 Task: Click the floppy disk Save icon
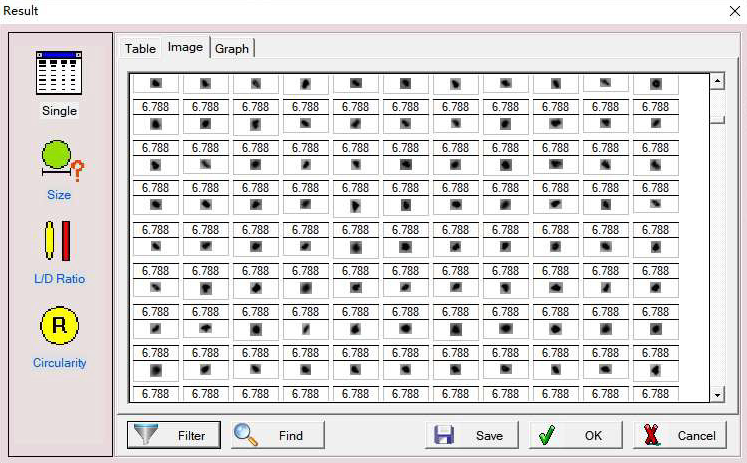444,435
